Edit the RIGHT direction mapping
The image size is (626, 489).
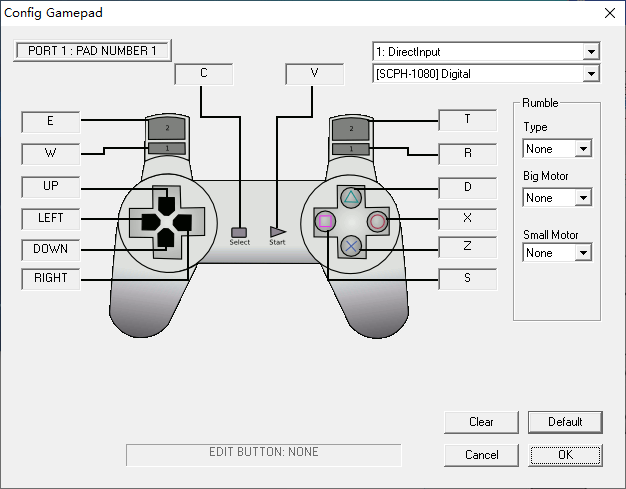tap(51, 279)
